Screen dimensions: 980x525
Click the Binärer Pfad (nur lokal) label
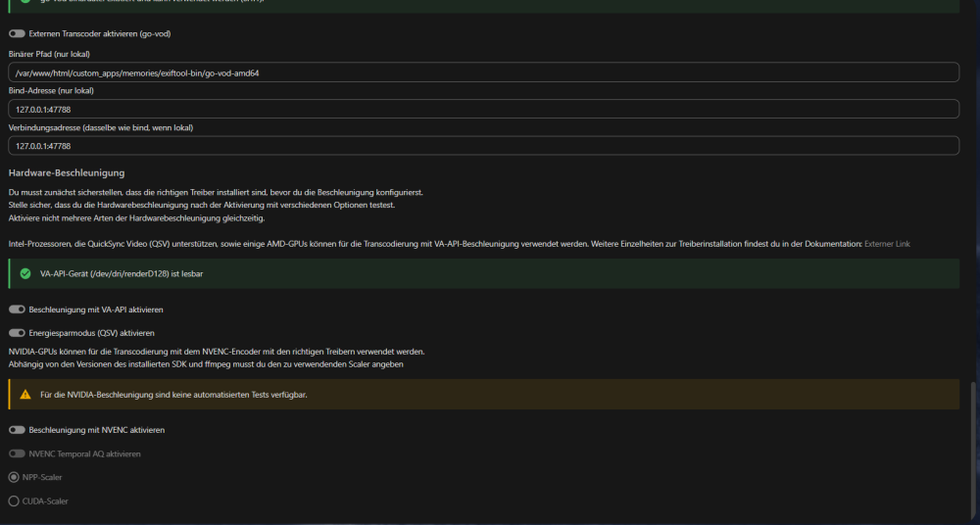point(49,55)
